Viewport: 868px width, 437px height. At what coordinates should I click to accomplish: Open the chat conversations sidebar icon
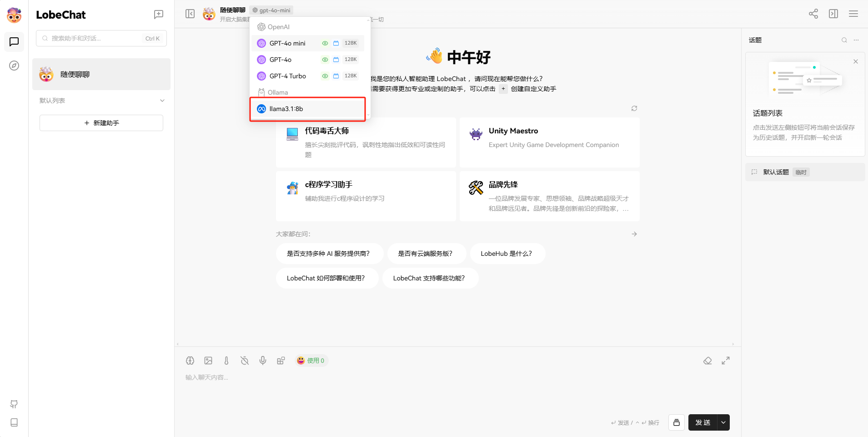coord(14,42)
